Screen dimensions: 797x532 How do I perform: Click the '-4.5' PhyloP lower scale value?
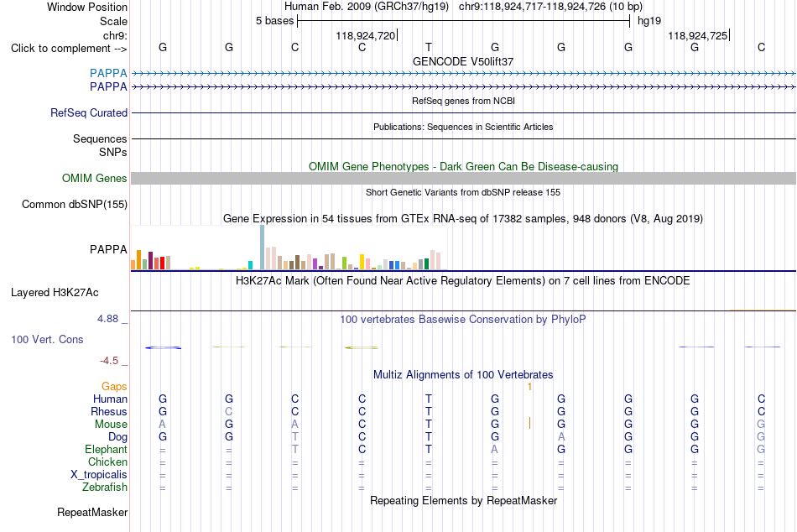pos(109,361)
